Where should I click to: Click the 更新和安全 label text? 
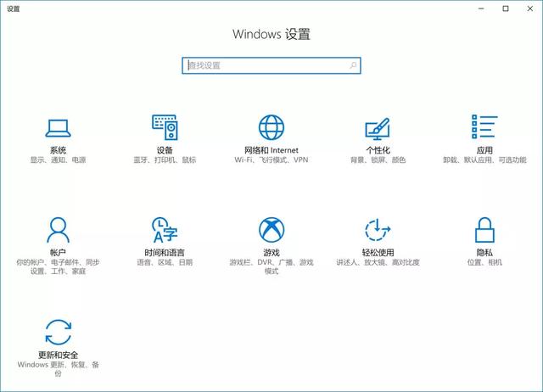pos(59,355)
